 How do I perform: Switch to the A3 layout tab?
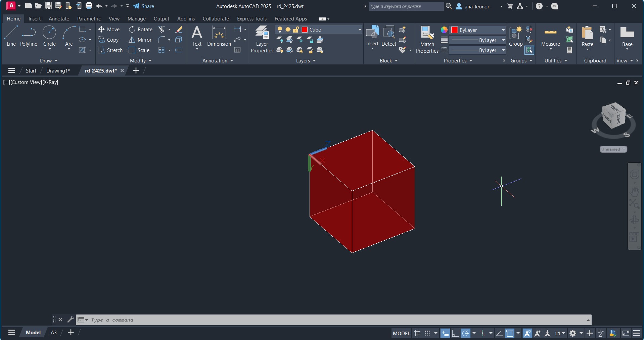(x=54, y=333)
